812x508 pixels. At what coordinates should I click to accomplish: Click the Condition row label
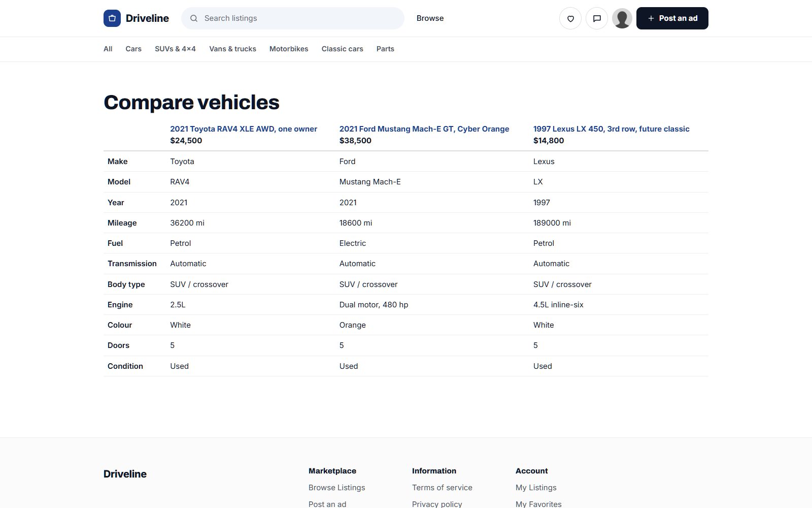[125, 366]
